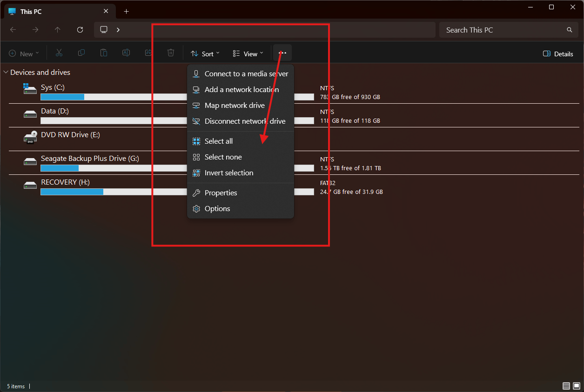
Task: Refresh the This PC view
Action: [80, 30]
